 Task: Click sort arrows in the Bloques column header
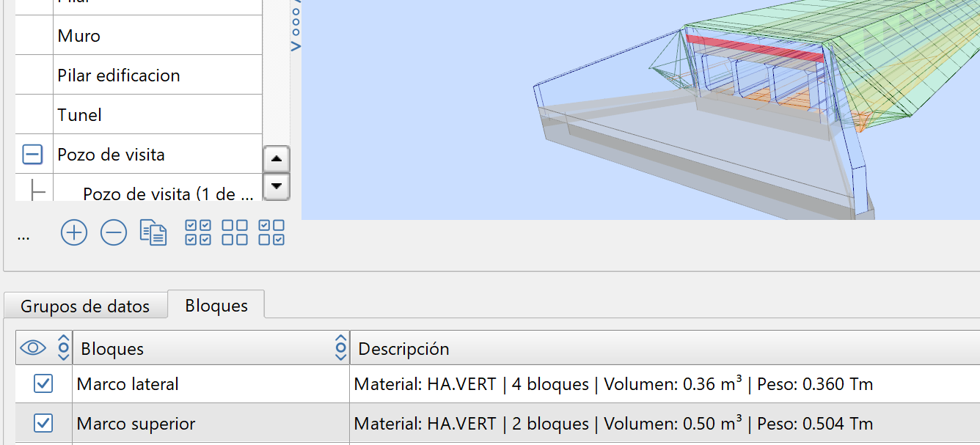click(x=340, y=348)
